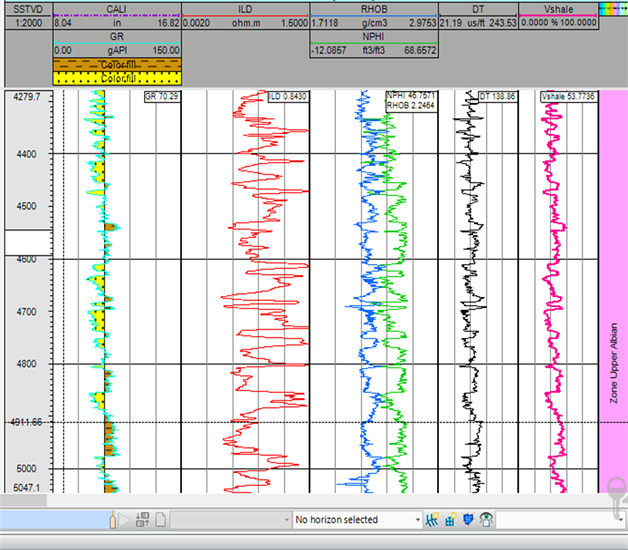This screenshot has width=628, height=550.
Task: Toggle the eye visibility icon in bottom toolbar
Action: coord(486,519)
